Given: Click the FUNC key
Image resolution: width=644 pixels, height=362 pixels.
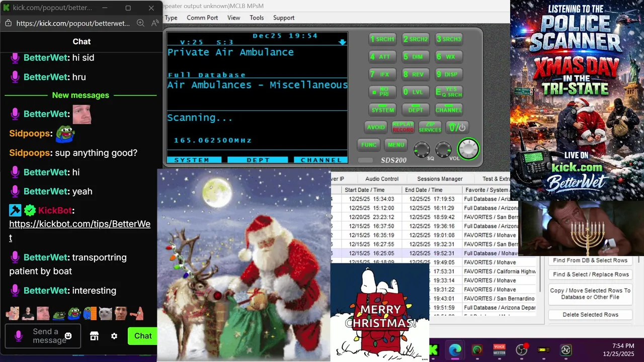Looking at the screenshot, I should (x=368, y=145).
